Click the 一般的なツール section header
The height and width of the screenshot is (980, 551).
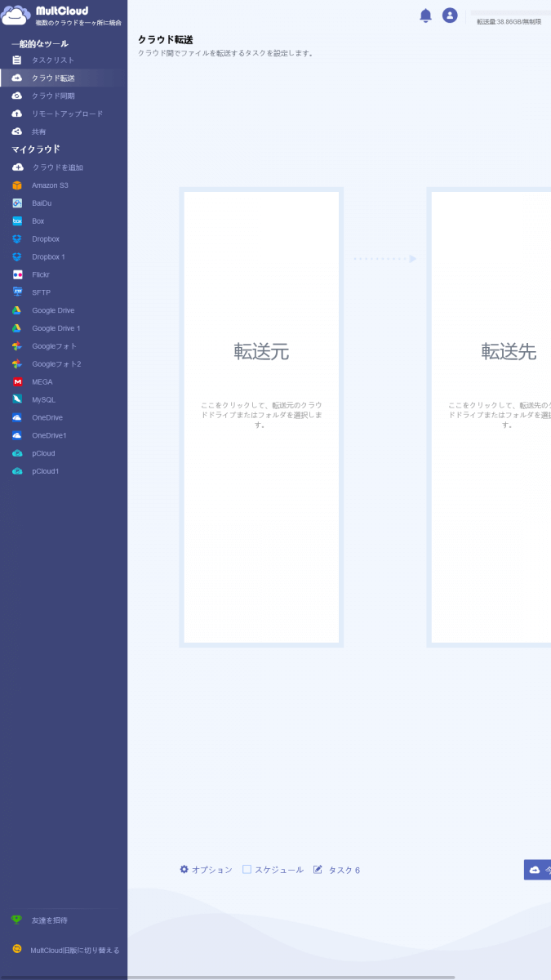point(40,44)
